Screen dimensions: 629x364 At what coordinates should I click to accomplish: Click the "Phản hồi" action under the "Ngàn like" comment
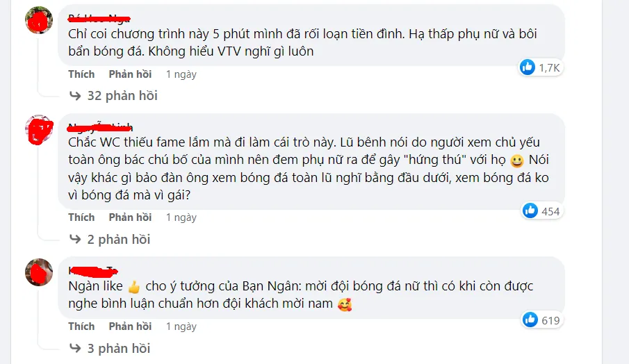click(130, 326)
